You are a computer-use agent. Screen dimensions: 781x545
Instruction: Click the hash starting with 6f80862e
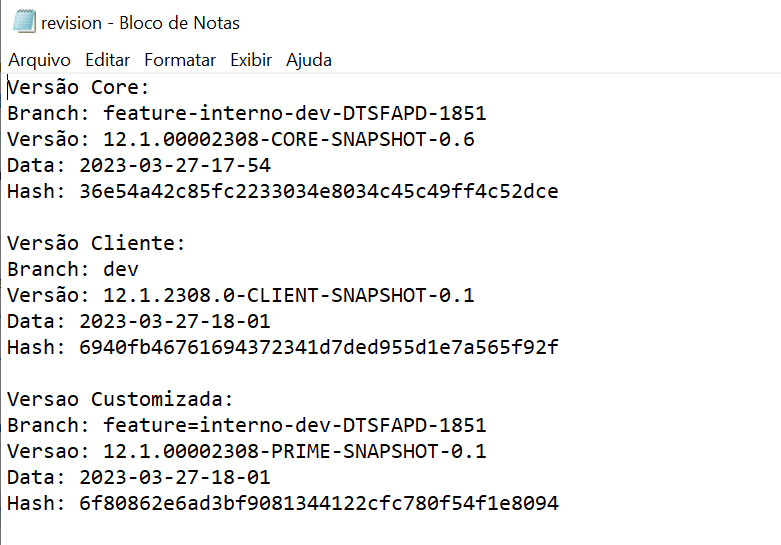click(319, 503)
